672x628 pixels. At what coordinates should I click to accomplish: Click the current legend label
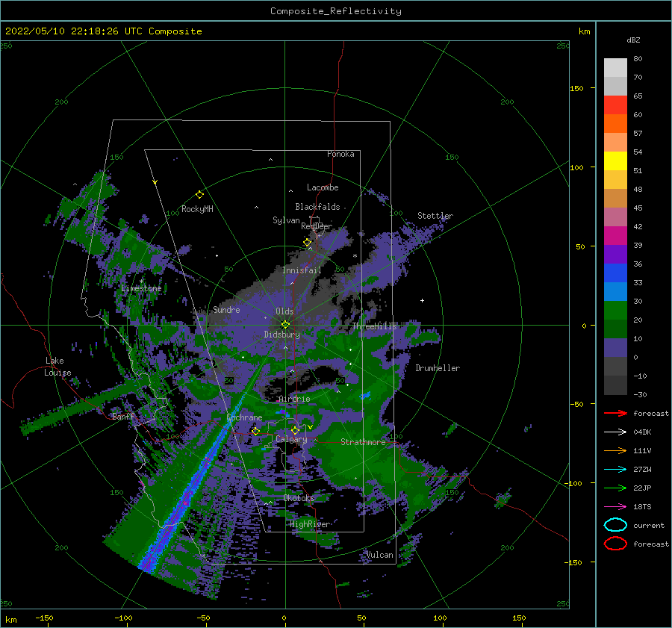[x=649, y=525]
